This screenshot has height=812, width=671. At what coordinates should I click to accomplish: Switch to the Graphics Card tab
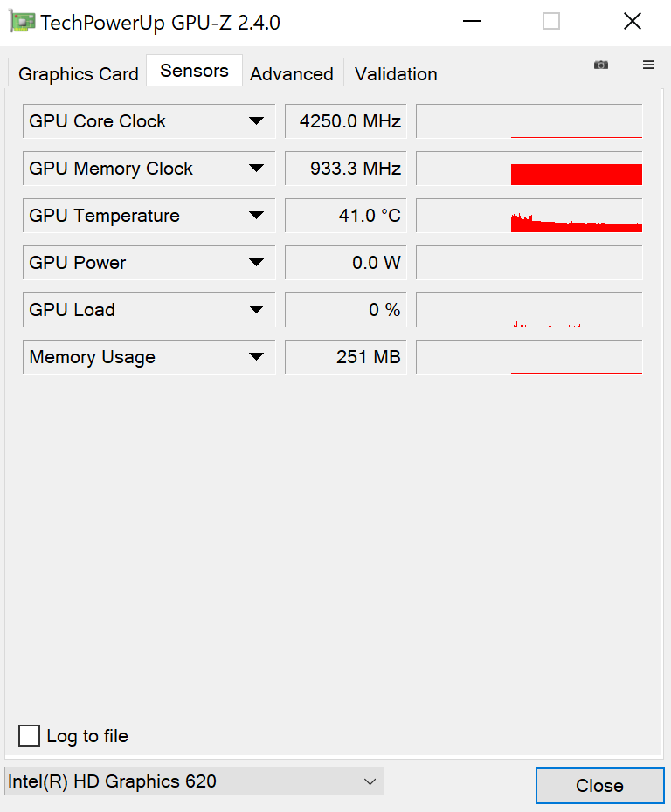click(78, 74)
